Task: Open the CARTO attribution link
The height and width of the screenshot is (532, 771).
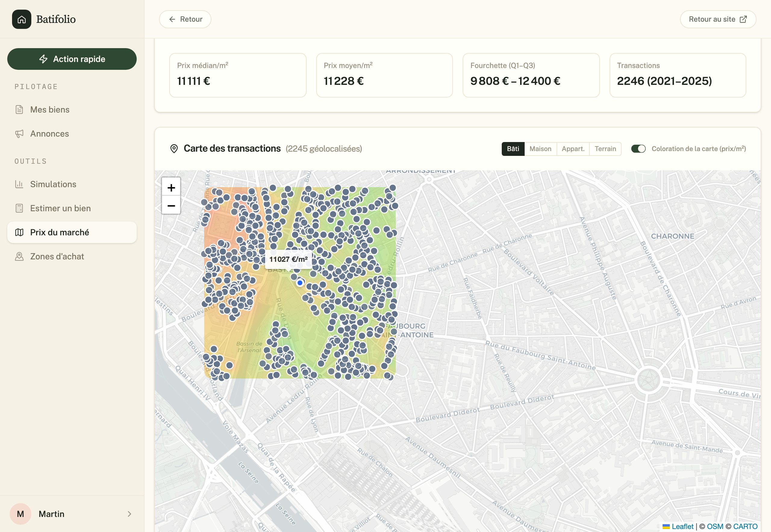Action: tap(745, 526)
